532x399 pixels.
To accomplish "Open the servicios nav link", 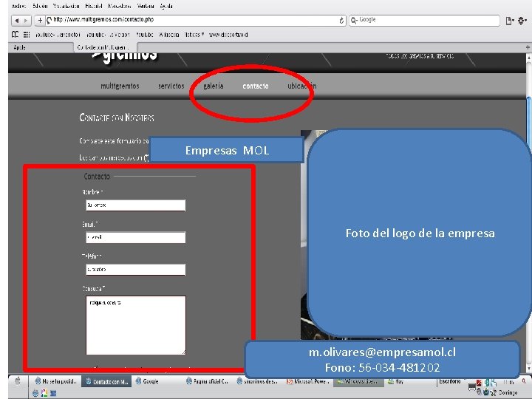I will click(x=171, y=86).
